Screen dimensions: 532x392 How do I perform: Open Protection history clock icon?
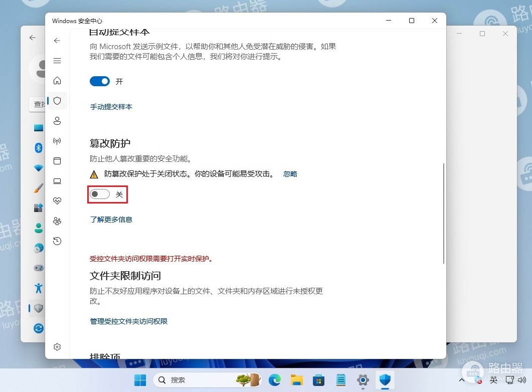click(57, 241)
